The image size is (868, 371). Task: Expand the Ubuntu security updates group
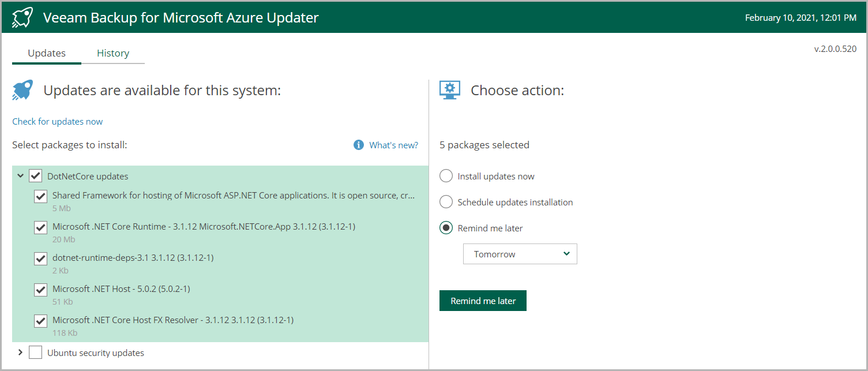[x=21, y=353]
